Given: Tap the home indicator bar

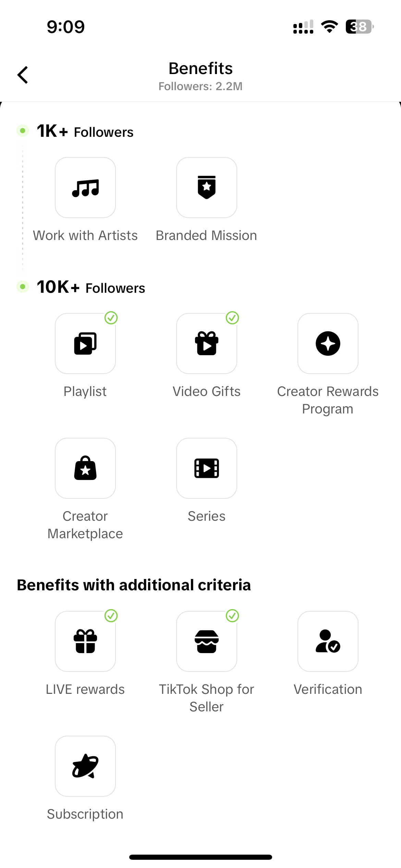Looking at the screenshot, I should 200,857.
